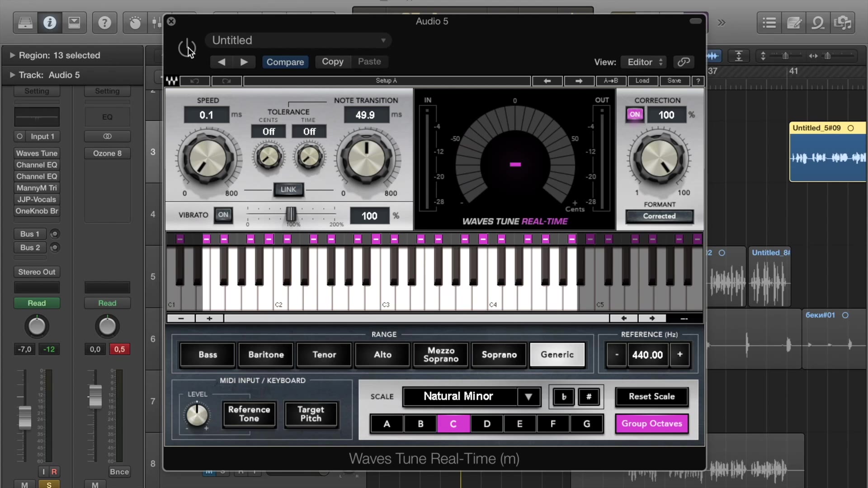Toggle the Correction ON switch
868x488 pixels.
click(x=634, y=114)
